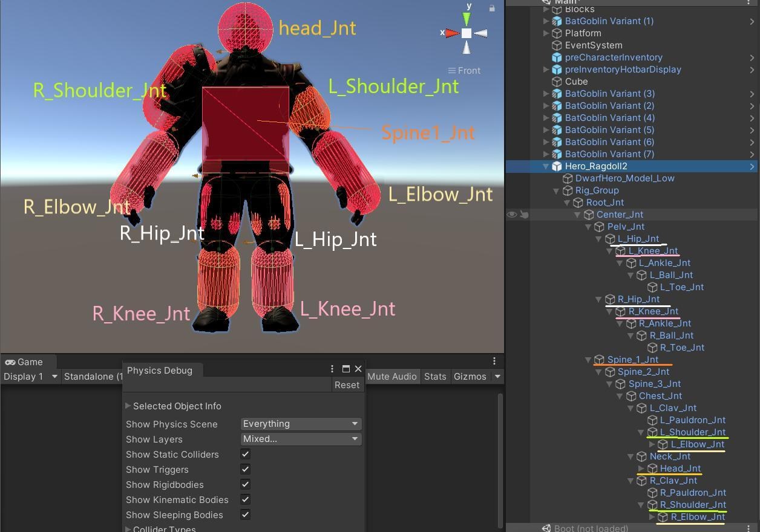The height and width of the screenshot is (532, 760).
Task: Toggle Center_Jnt picking hand icon
Action: click(525, 215)
